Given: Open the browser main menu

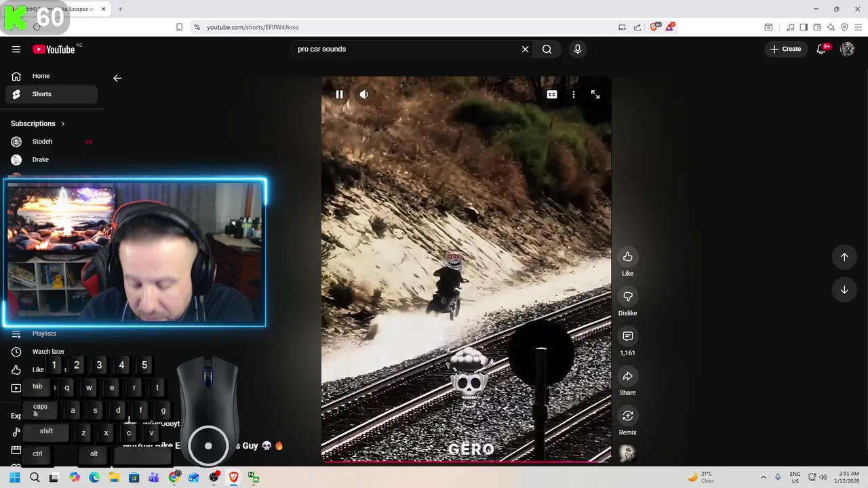Looking at the screenshot, I should coord(858,27).
